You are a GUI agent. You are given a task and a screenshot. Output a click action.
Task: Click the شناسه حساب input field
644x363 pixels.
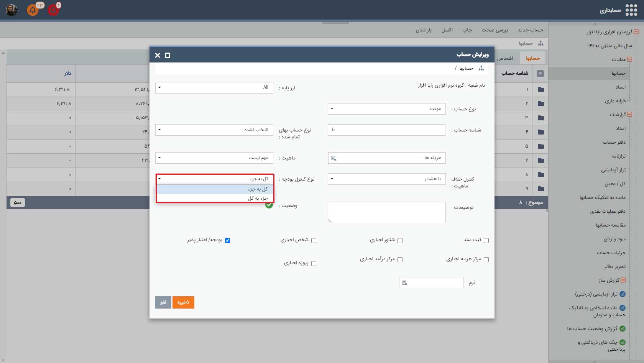(x=387, y=130)
